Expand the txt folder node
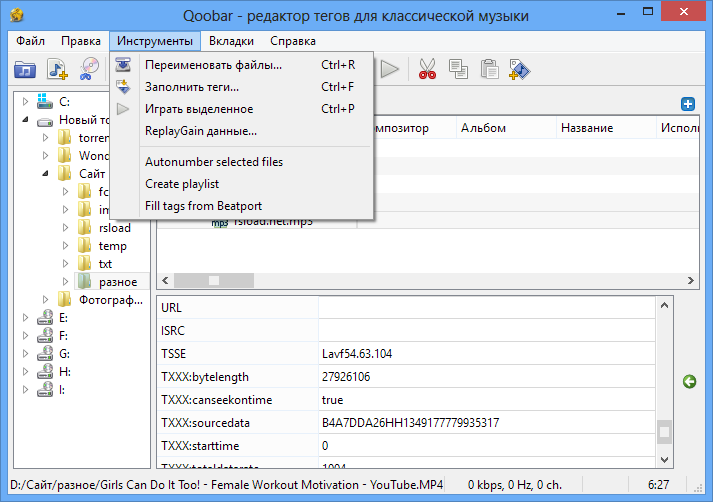This screenshot has height=502, width=713. [x=65, y=264]
